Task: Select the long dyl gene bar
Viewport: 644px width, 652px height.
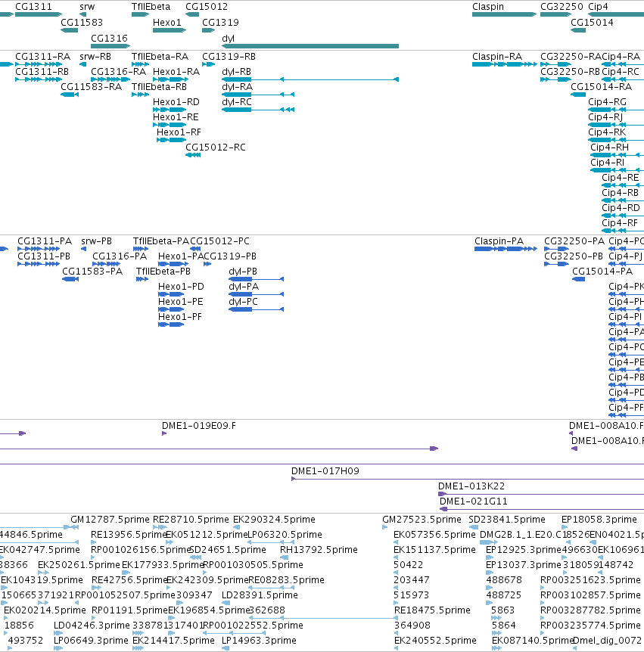Action: [310, 45]
